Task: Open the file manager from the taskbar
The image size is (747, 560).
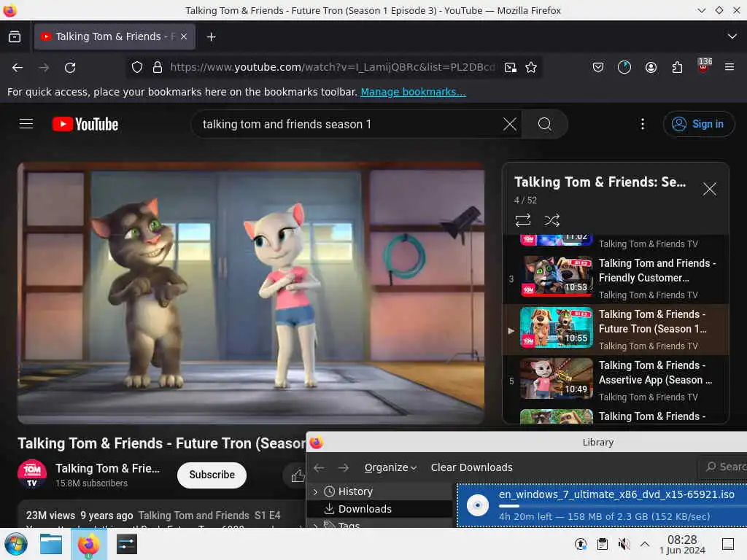Action: click(x=51, y=544)
